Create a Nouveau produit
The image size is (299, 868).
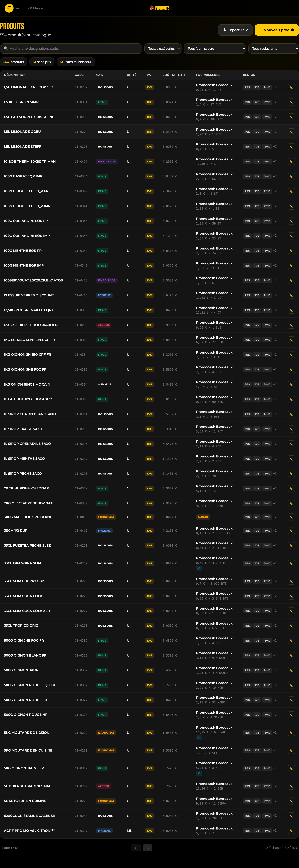(x=276, y=30)
